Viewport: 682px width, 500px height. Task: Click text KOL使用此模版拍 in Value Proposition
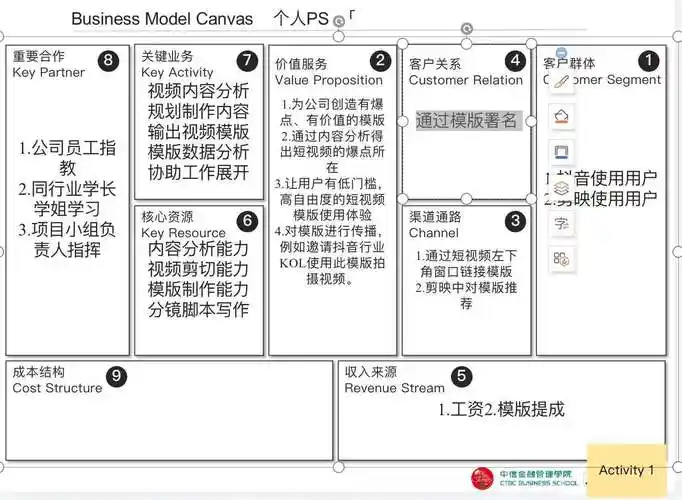point(332,263)
